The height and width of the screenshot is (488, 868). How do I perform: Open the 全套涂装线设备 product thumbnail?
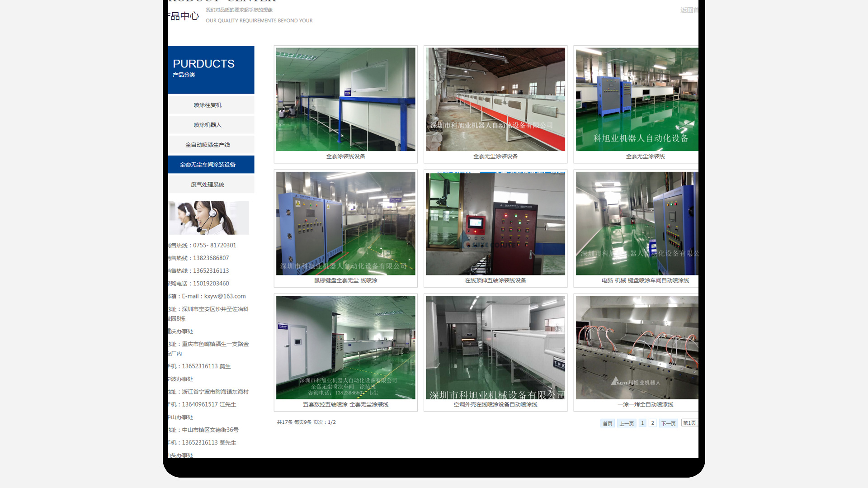pyautogui.click(x=345, y=99)
